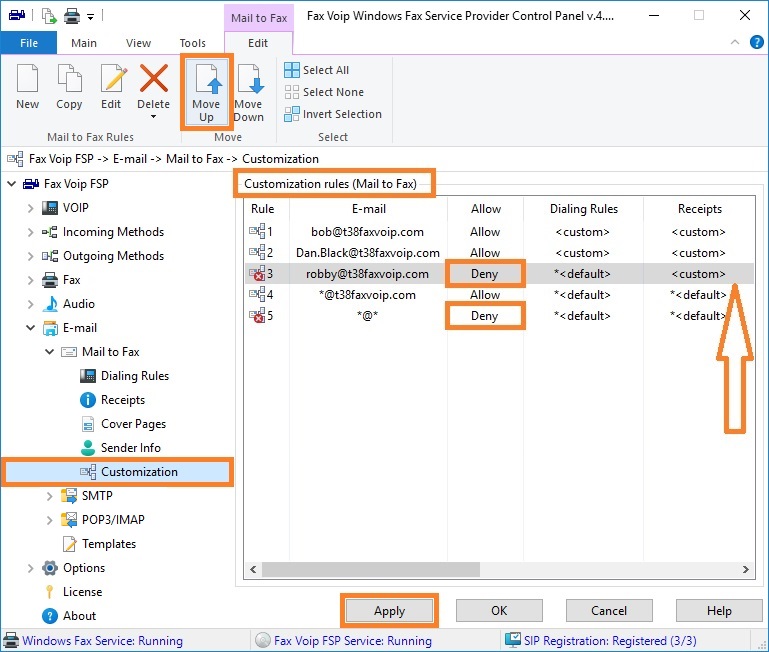Click the red Delete X icon
This screenshot has width=769, height=652.
click(x=154, y=78)
